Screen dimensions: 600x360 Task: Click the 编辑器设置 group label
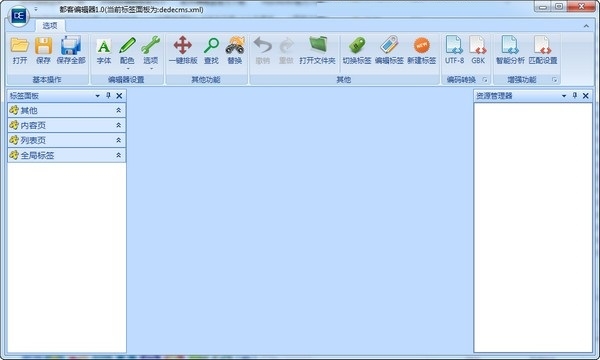(x=126, y=80)
